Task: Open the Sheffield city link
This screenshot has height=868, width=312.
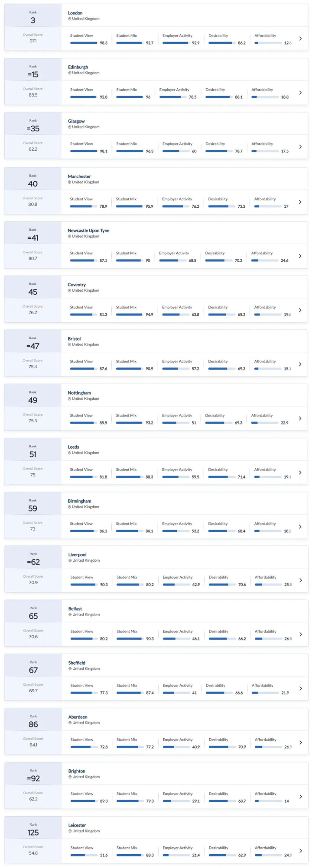Action: click(x=77, y=663)
